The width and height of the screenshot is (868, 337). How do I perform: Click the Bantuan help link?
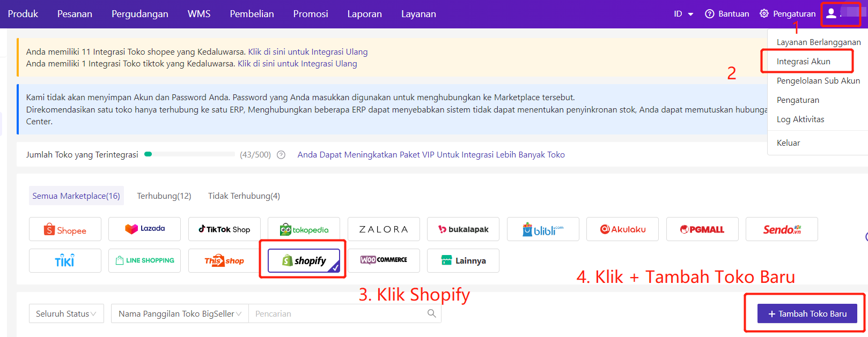[x=727, y=14]
